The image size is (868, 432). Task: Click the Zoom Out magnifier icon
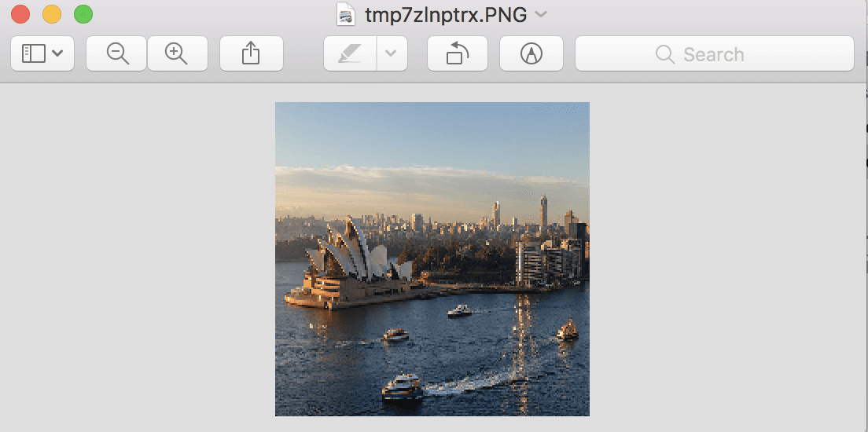coord(117,53)
